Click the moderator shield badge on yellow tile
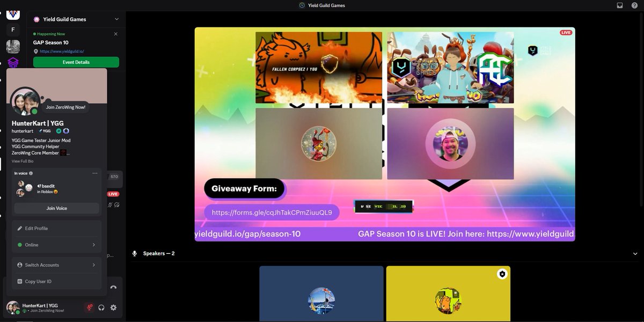 pos(502,274)
